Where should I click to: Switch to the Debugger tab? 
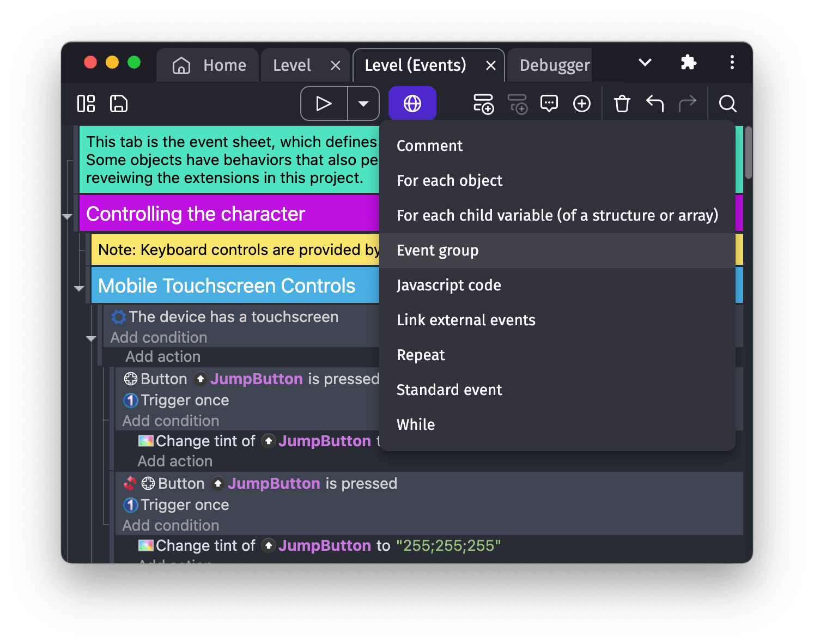pos(554,65)
